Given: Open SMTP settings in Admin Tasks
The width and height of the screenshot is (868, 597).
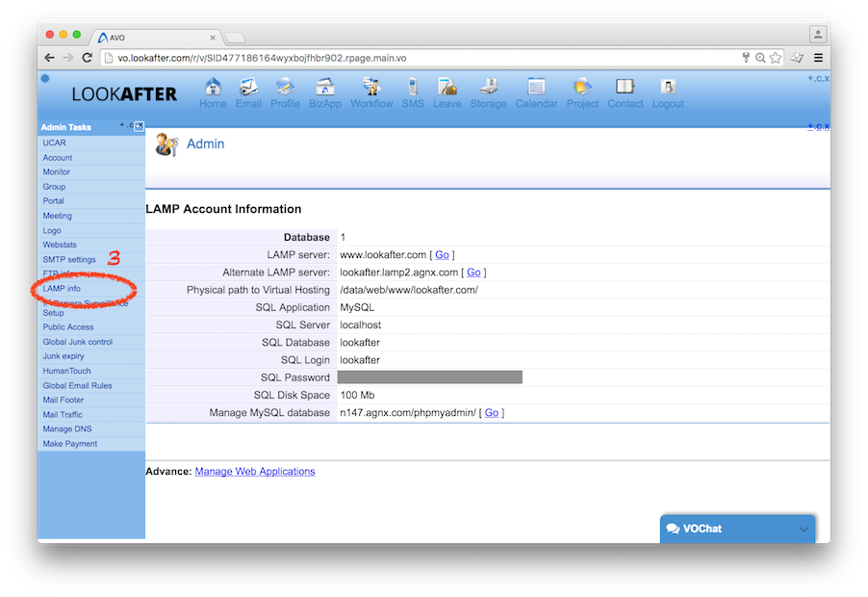Looking at the screenshot, I should coord(69,260).
